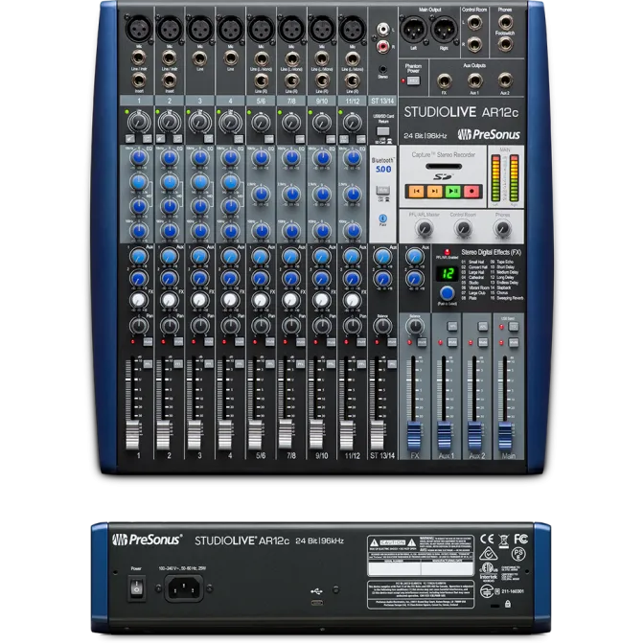The width and height of the screenshot is (644, 644).
Task: Flip the rear-panel Power rocker switch
Action: coord(136,588)
